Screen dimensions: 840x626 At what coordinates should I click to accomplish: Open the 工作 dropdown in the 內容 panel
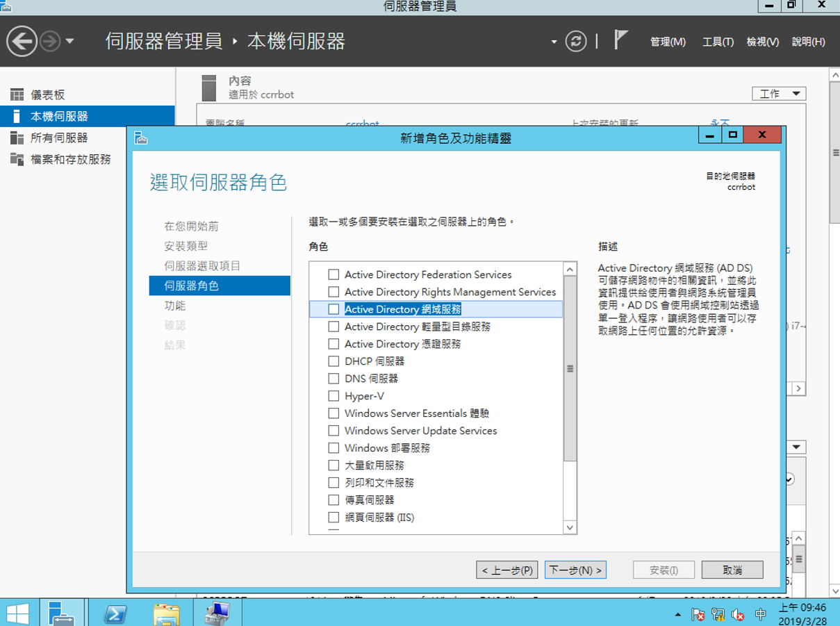point(779,94)
